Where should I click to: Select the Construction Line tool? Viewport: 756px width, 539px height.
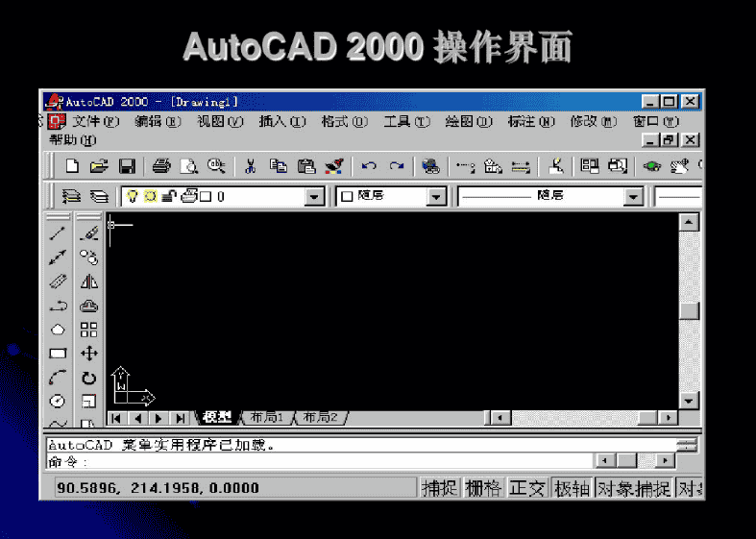58,257
